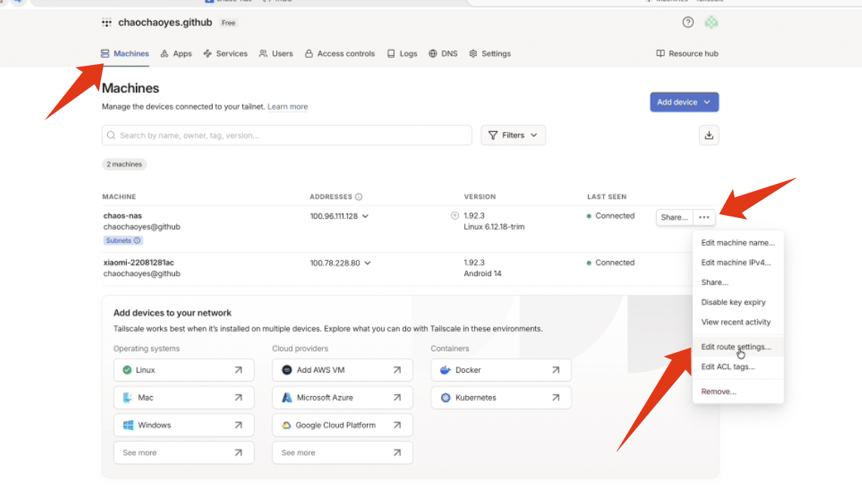Open the Docker container install card
The image size is (862, 504).
click(x=500, y=370)
